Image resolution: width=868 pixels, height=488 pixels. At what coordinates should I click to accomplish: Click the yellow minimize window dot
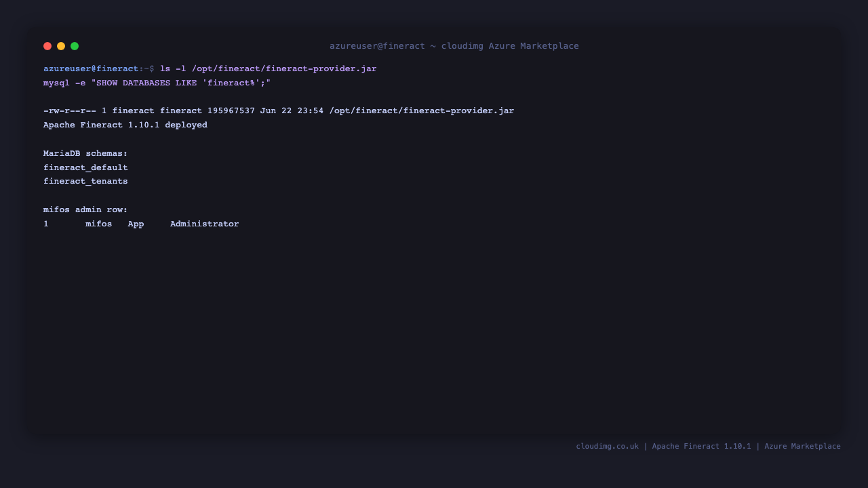61,46
